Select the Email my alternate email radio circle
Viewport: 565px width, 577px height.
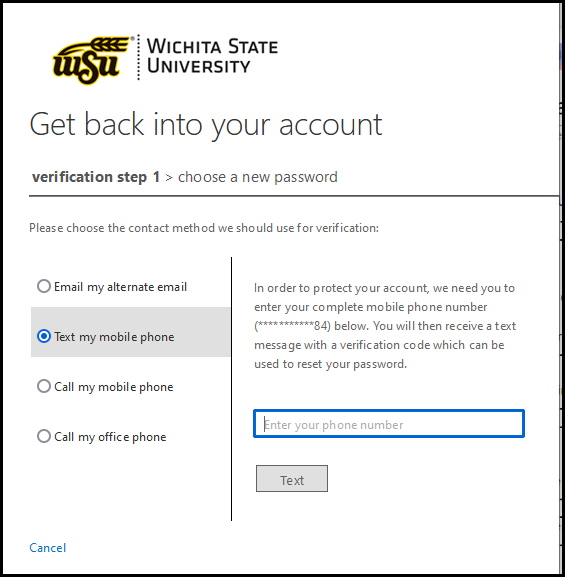click(44, 286)
